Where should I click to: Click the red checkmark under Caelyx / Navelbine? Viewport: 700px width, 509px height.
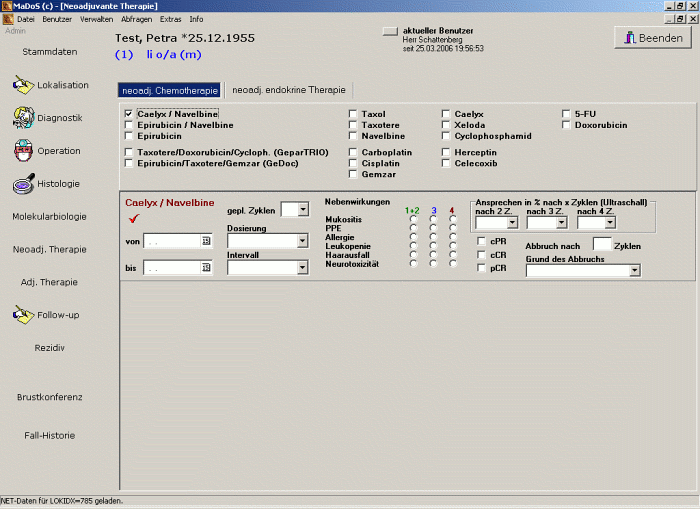click(133, 220)
